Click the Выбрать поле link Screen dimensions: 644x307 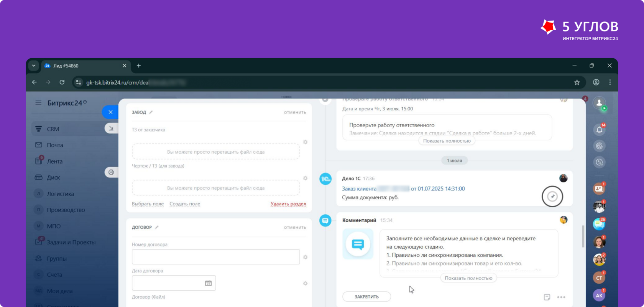(x=148, y=204)
